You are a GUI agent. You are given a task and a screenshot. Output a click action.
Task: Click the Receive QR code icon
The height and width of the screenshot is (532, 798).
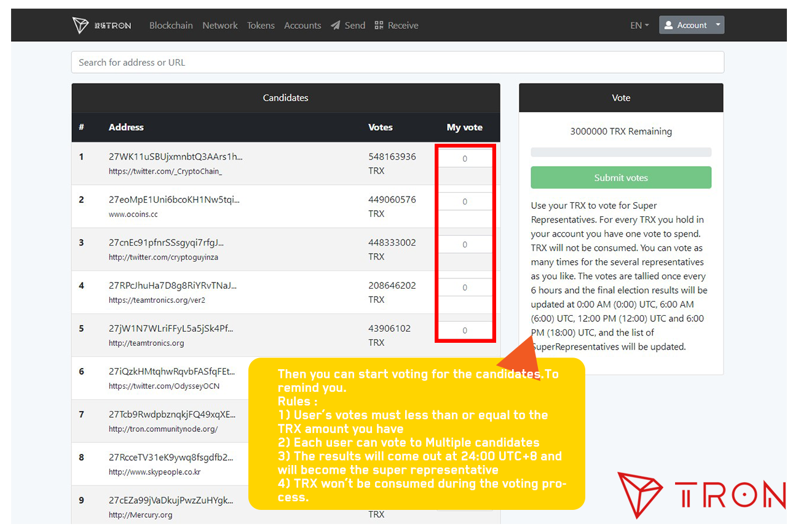pyautogui.click(x=379, y=25)
